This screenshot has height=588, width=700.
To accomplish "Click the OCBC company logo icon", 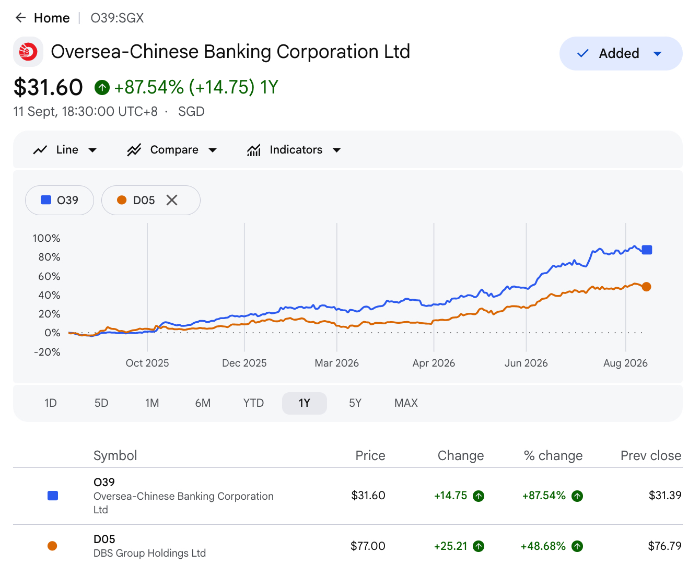I will 28,52.
